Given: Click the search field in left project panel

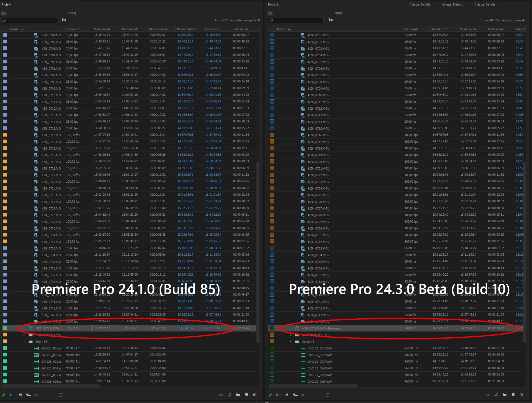Looking at the screenshot, I should [x=29, y=20].
